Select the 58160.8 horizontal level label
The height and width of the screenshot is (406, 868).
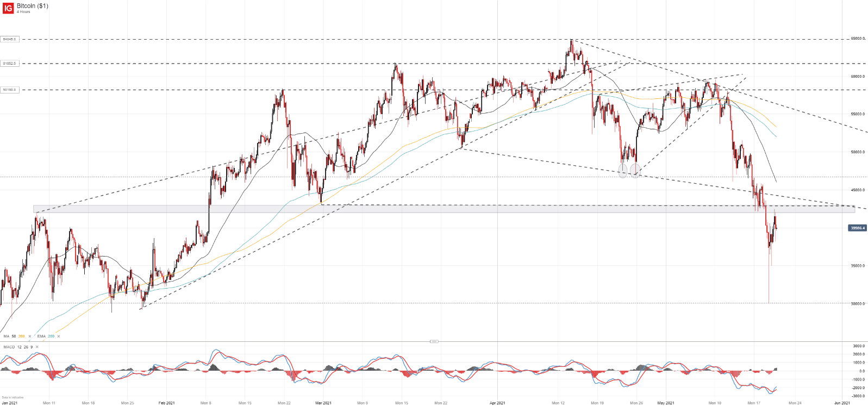coord(10,90)
